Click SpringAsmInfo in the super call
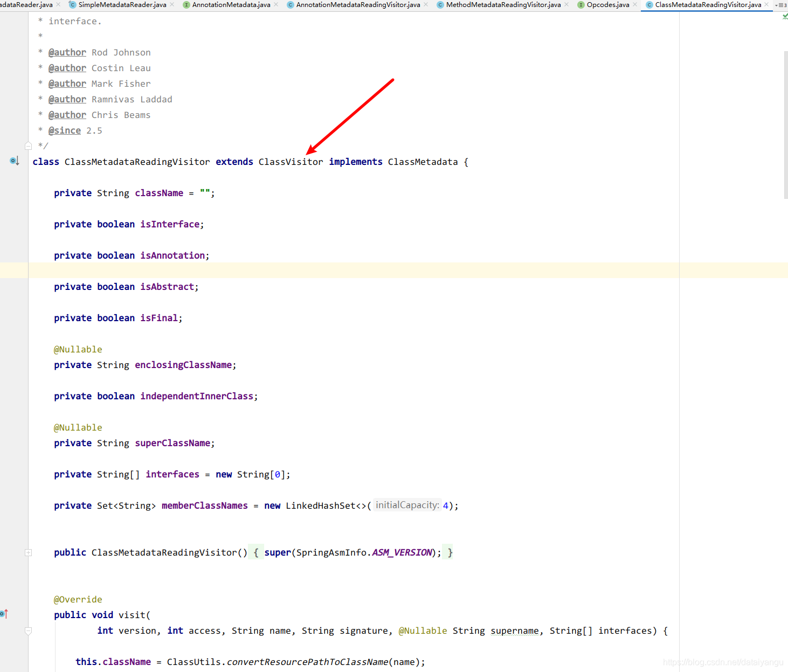Image resolution: width=788 pixels, height=672 pixels. pyautogui.click(x=331, y=552)
